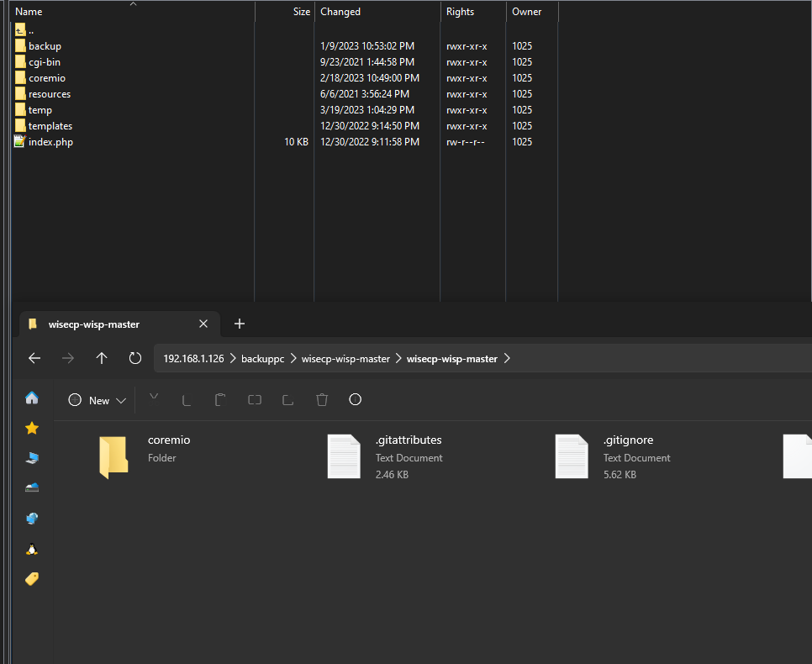This screenshot has width=812, height=664.
Task: Click date 12/30/2022 9:11:58 PM
Action: (370, 142)
